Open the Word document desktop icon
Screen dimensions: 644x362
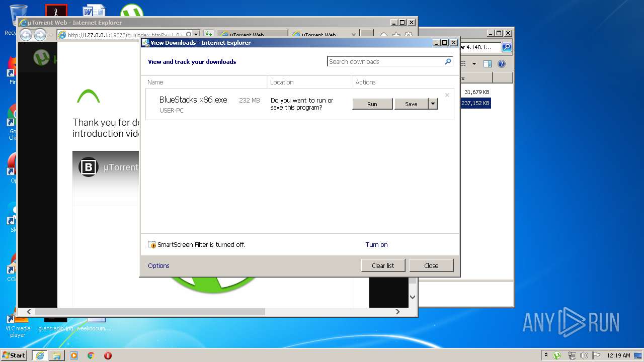[x=94, y=11]
